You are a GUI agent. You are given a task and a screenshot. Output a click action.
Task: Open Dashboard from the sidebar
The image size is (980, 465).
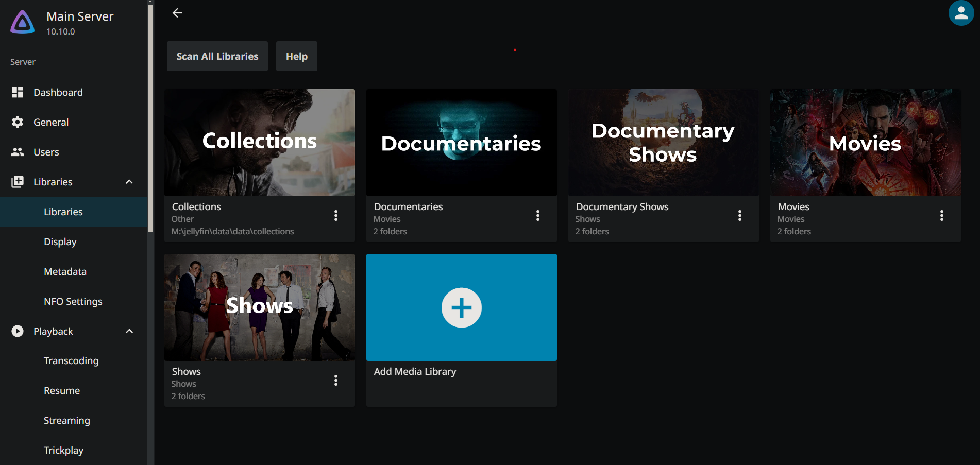(x=58, y=92)
